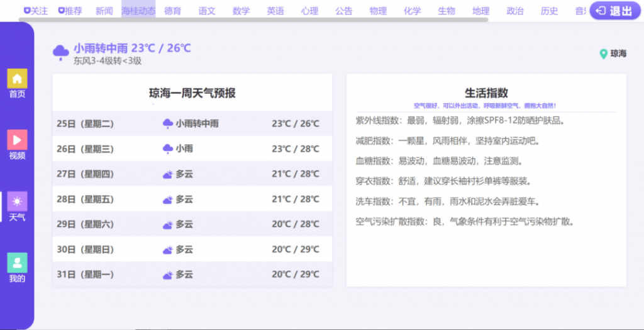Select the 26日（星期三）date cell
Image resolution: width=644 pixels, height=330 pixels.
click(x=85, y=149)
